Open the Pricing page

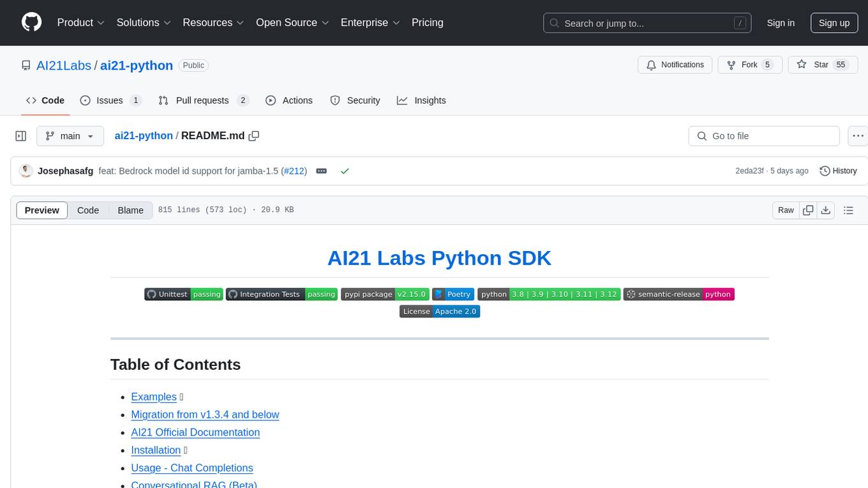coord(428,22)
